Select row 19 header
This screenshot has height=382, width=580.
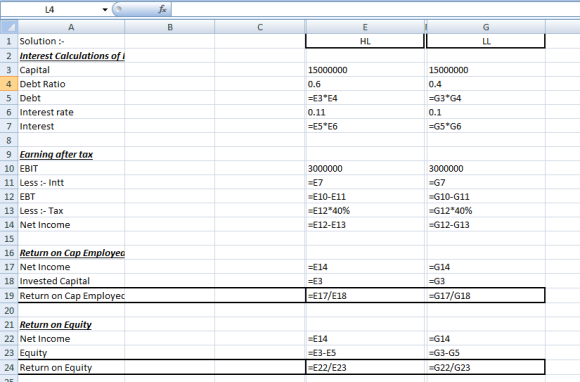coord(9,295)
